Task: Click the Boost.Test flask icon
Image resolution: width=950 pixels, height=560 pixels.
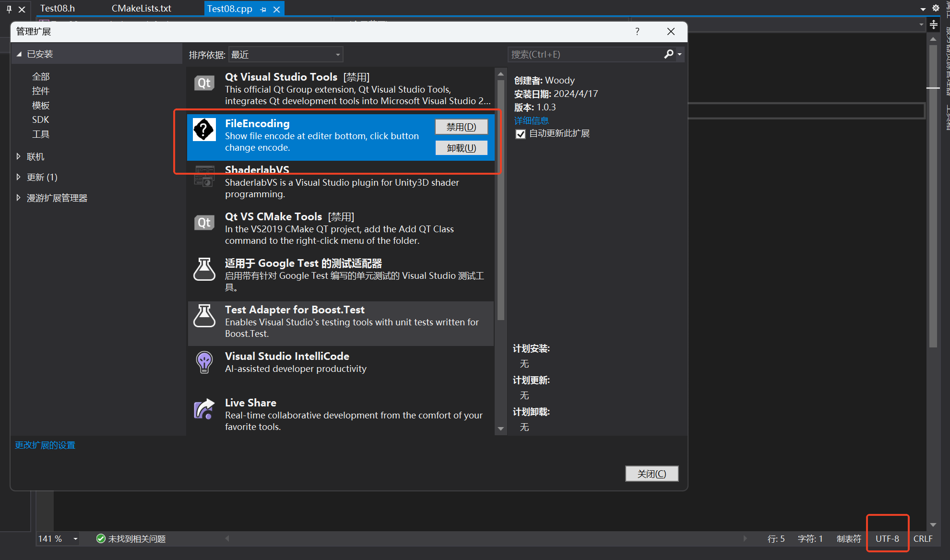Action: coord(204,316)
